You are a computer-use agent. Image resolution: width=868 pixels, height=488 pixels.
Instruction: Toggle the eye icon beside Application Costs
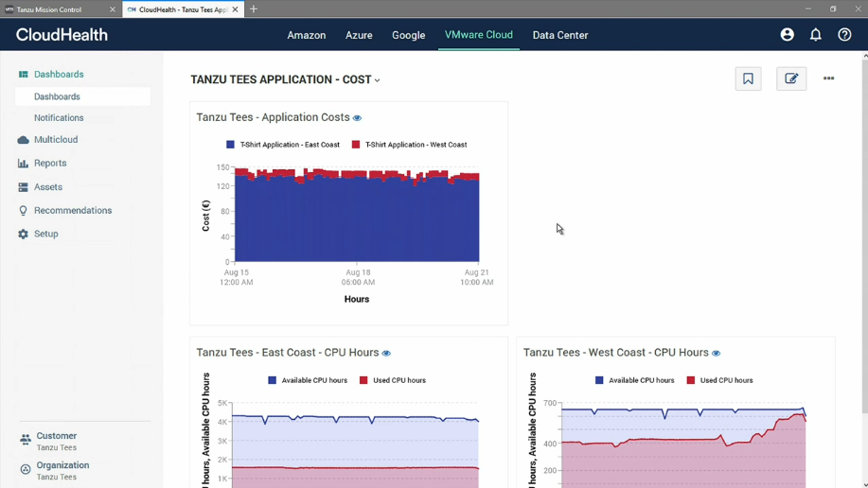tap(357, 118)
